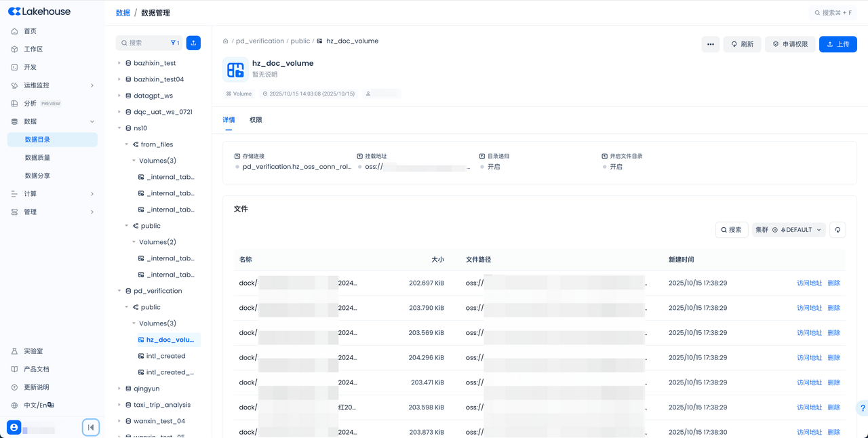Expand the bazhixin_test tree node
The image size is (868, 438).
(119, 63)
